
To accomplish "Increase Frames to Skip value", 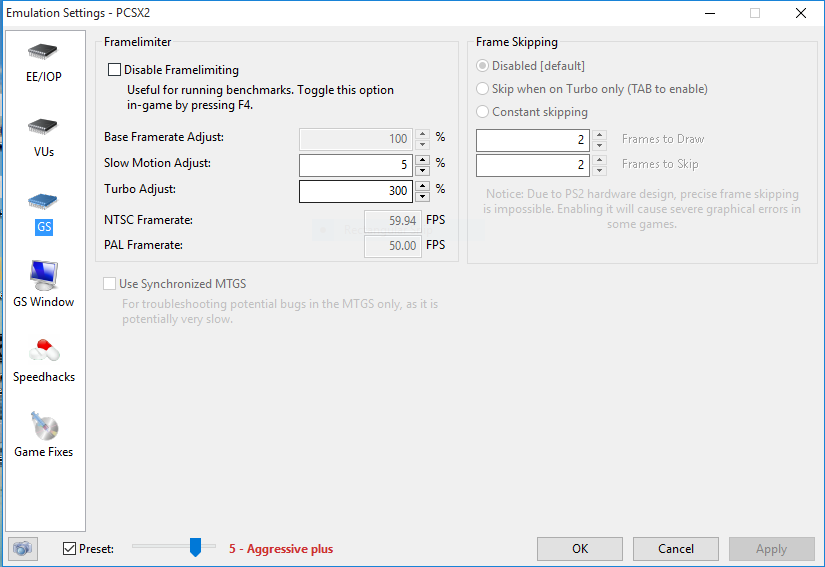I will click(599, 159).
